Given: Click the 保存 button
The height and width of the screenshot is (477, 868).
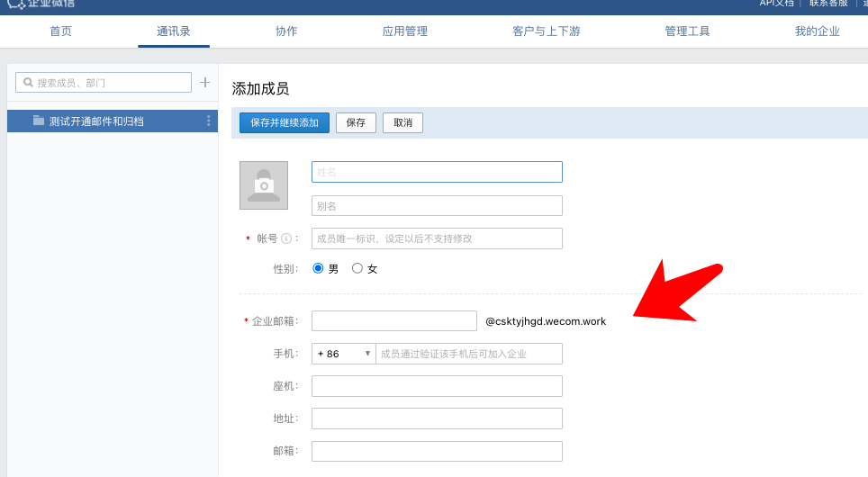Looking at the screenshot, I should 356,122.
